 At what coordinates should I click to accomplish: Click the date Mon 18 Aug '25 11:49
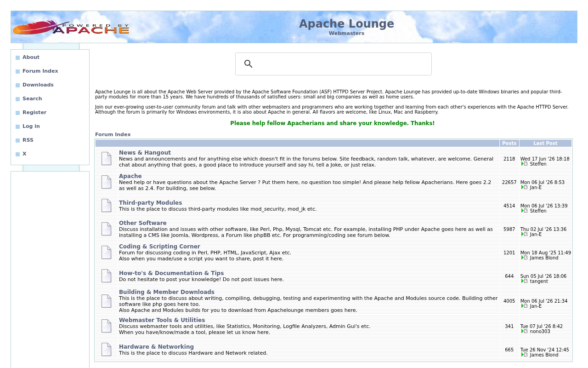pos(546,253)
